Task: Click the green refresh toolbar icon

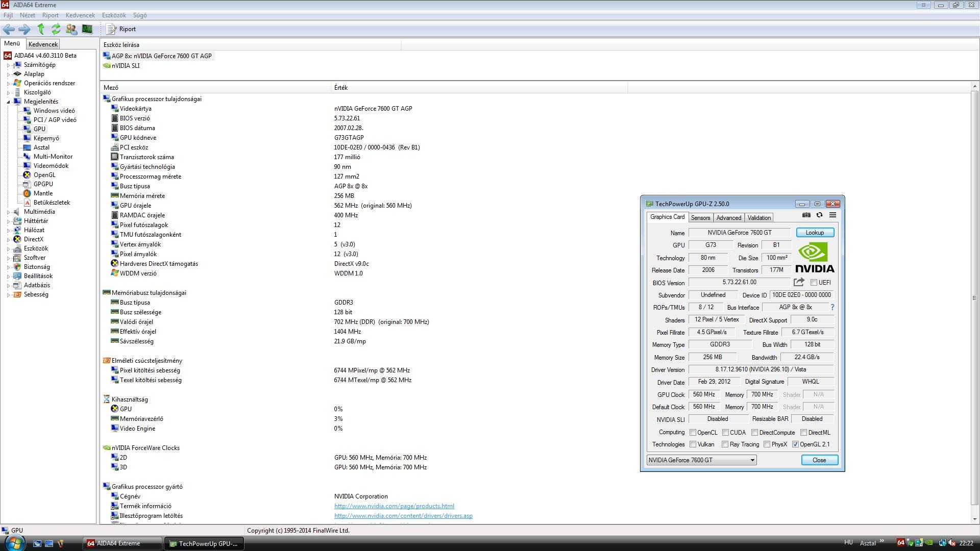Action: [x=56, y=29]
